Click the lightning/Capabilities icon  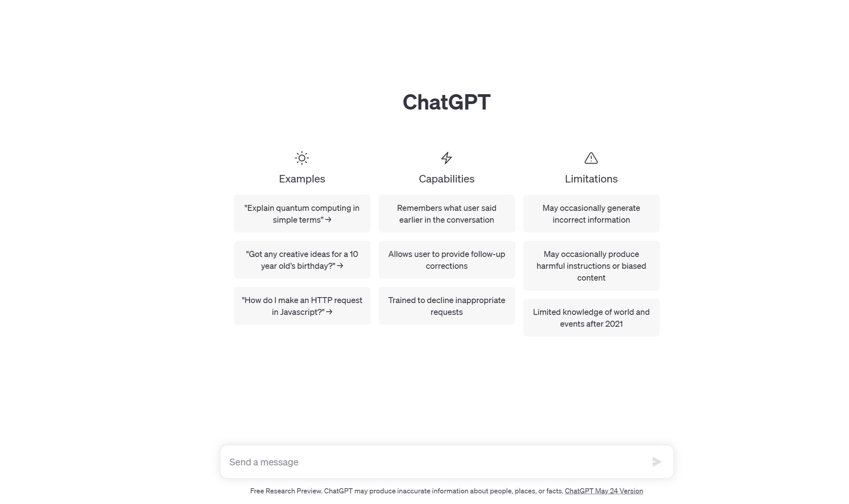click(447, 157)
